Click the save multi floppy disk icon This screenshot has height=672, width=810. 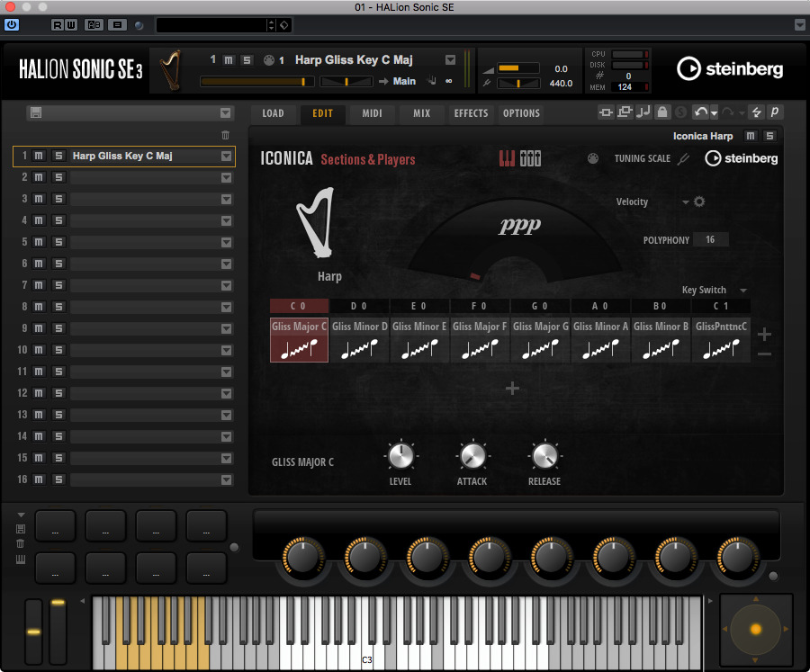click(x=36, y=112)
